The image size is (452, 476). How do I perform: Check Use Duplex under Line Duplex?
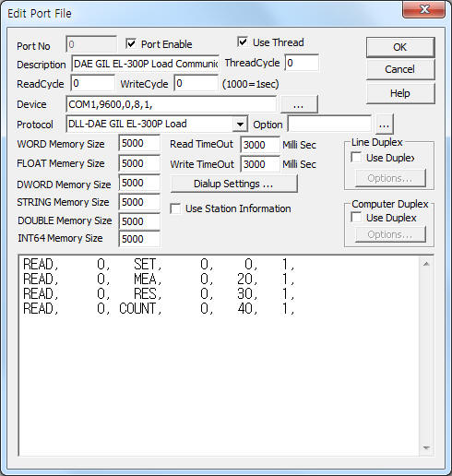coord(356,158)
